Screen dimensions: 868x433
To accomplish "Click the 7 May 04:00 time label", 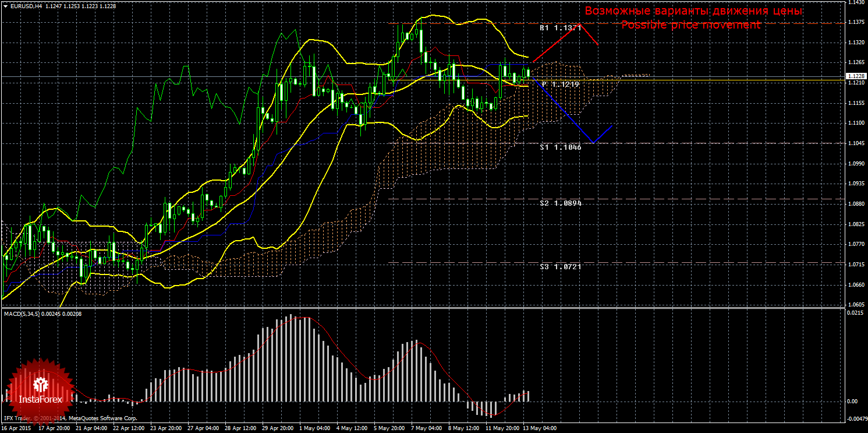I will click(x=426, y=428).
